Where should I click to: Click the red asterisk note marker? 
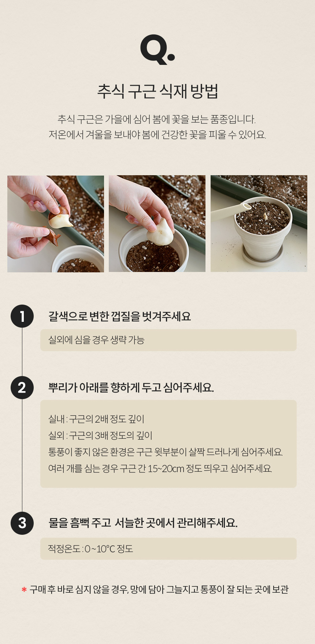pos(24,590)
